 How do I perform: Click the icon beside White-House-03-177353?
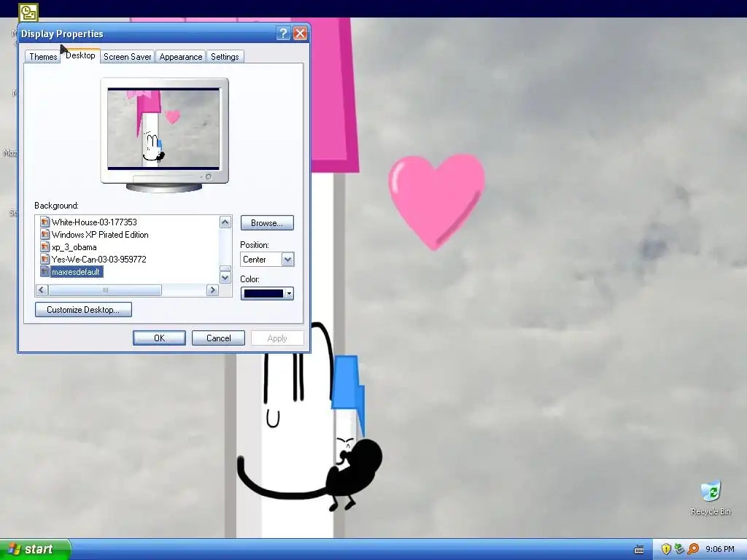[x=44, y=222]
